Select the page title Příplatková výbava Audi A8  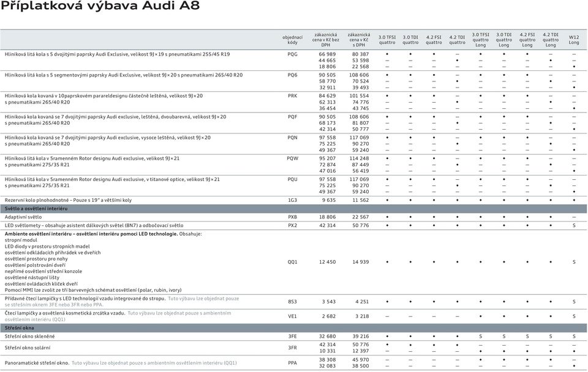100,6
